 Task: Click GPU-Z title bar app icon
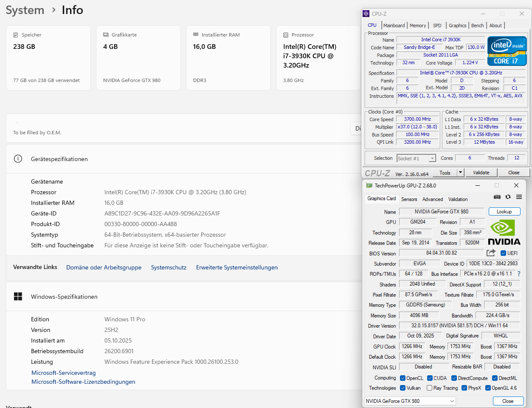tap(369, 185)
